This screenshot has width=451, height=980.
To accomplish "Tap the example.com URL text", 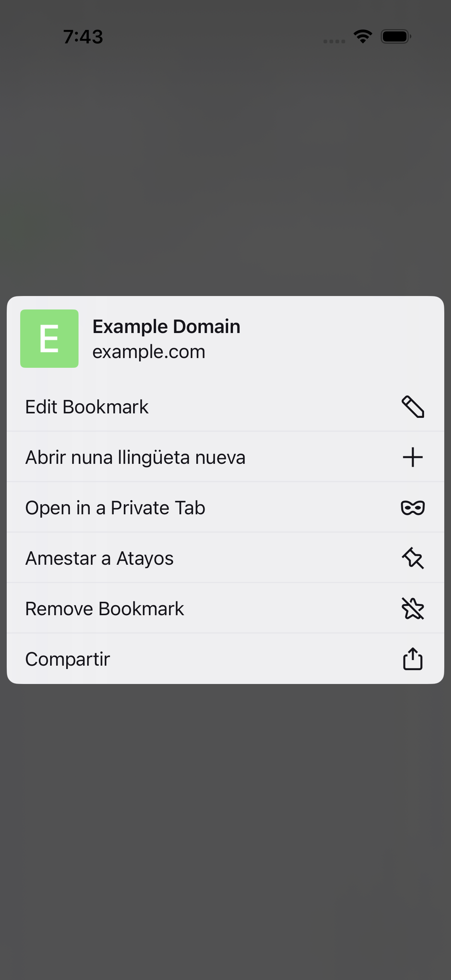I will click(149, 351).
